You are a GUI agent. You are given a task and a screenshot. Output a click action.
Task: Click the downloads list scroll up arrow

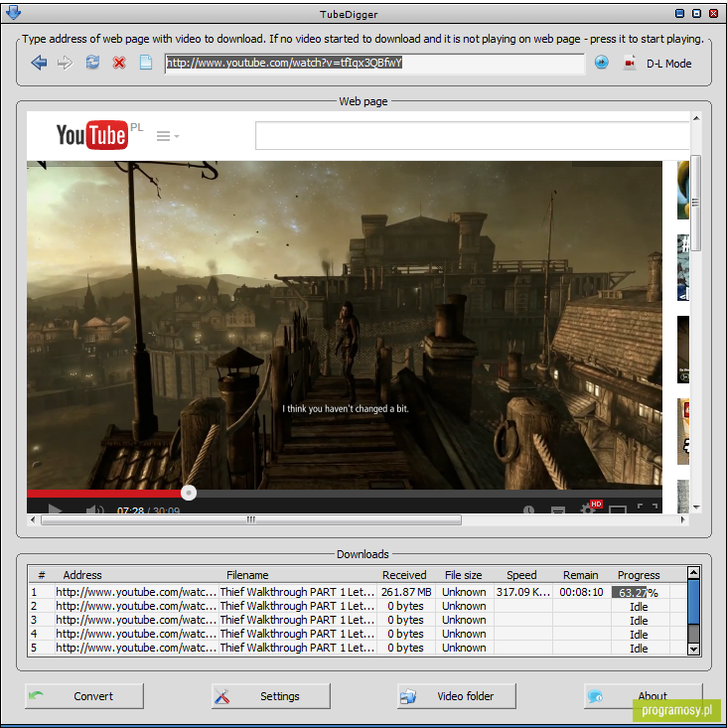tap(693, 572)
